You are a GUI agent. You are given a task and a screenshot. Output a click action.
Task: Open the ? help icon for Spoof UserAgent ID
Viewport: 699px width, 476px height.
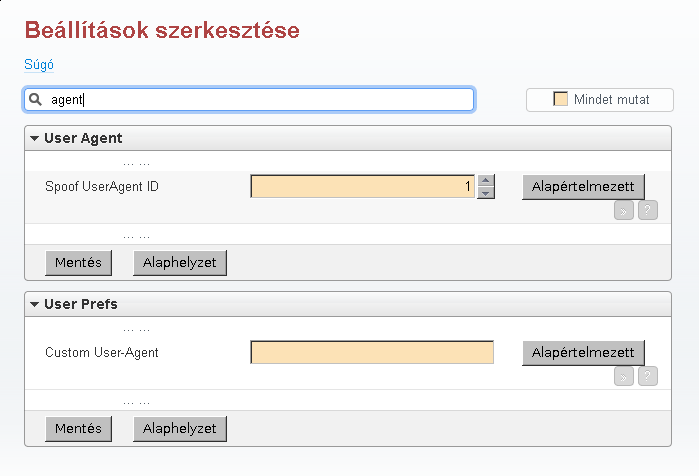pos(648,210)
